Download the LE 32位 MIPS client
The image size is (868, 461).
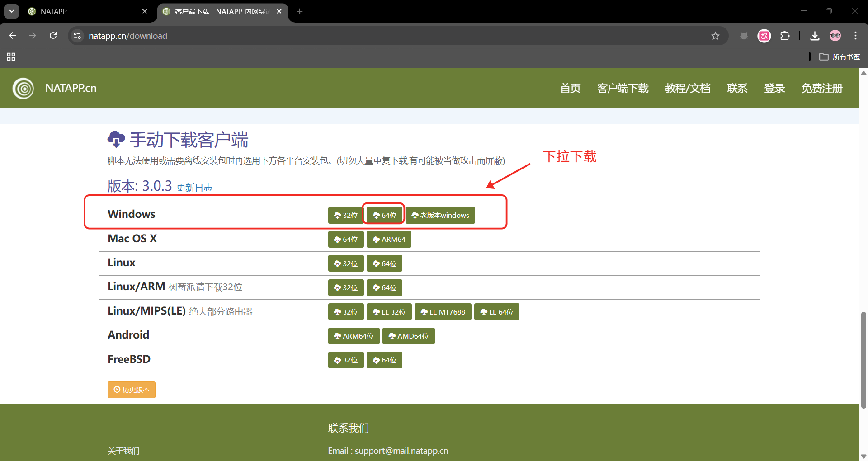pyautogui.click(x=389, y=312)
